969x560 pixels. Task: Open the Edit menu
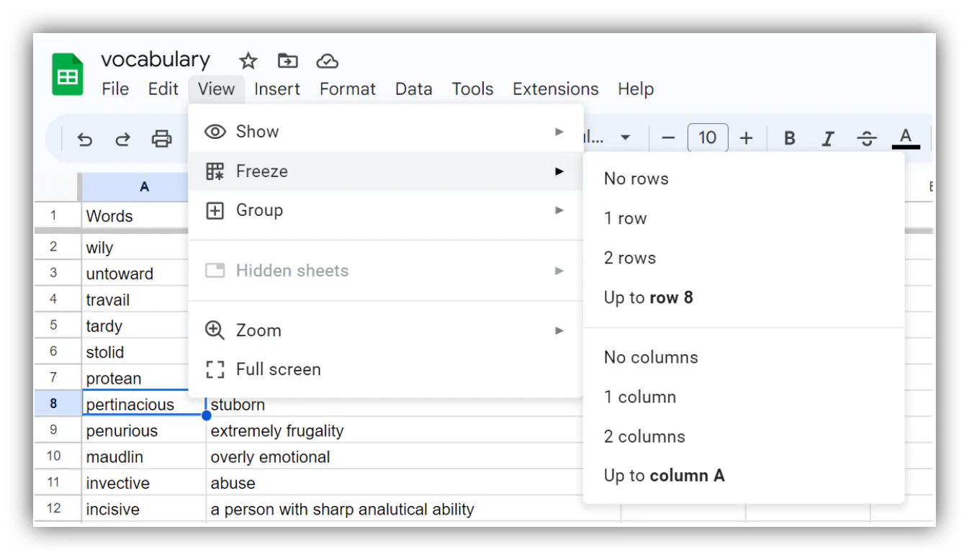click(x=163, y=89)
